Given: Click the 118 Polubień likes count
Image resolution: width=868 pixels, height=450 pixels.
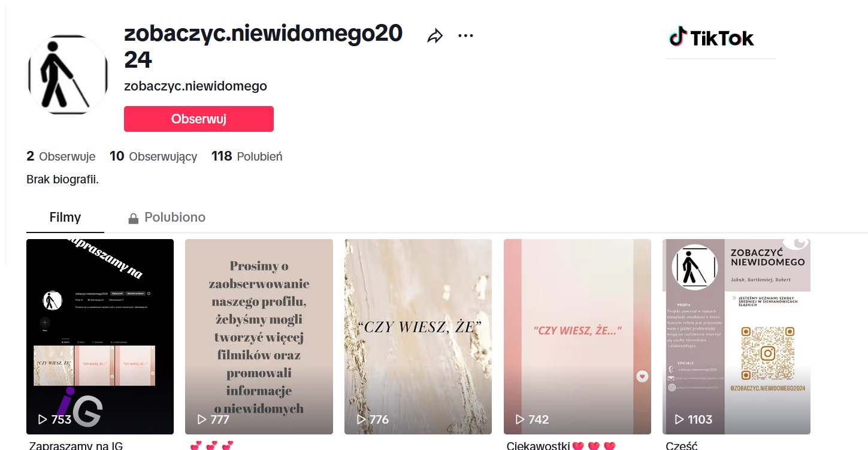Looking at the screenshot, I should (x=247, y=156).
